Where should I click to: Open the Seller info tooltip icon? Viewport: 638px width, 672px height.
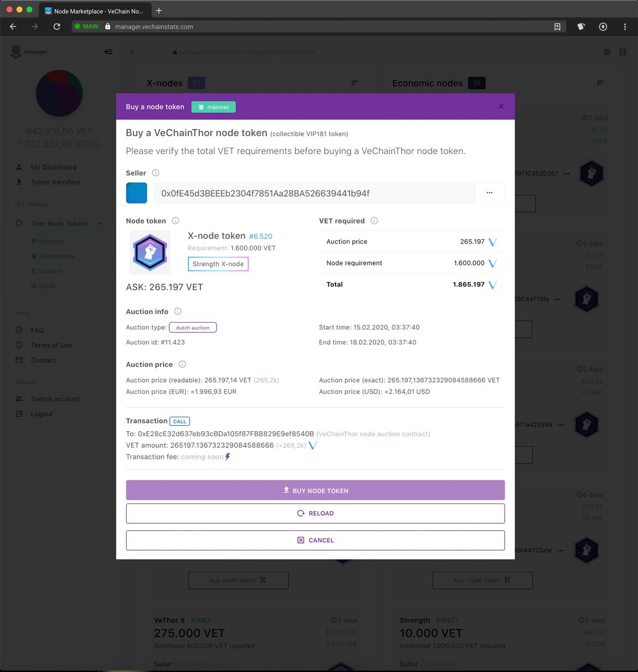click(156, 173)
